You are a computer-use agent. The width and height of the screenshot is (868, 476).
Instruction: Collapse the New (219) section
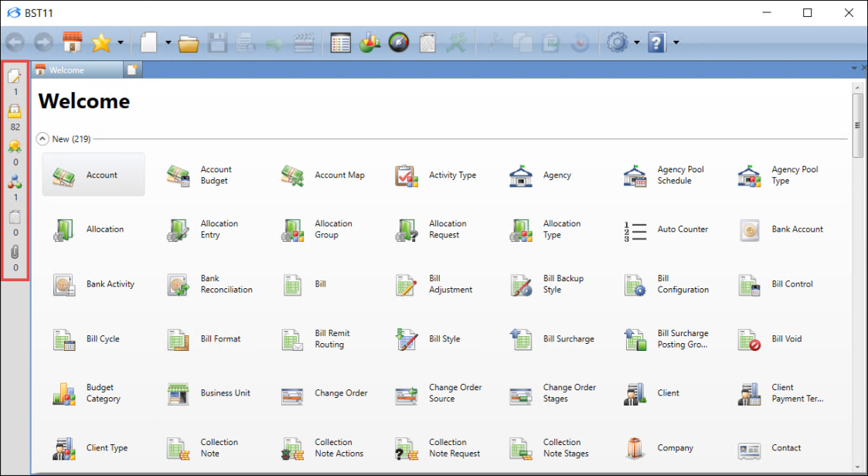pyautogui.click(x=43, y=139)
